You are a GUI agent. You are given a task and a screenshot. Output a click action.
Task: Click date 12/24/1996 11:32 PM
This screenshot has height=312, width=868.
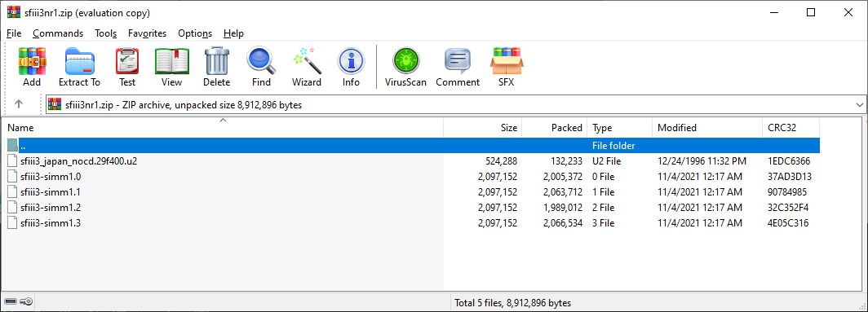tap(702, 161)
